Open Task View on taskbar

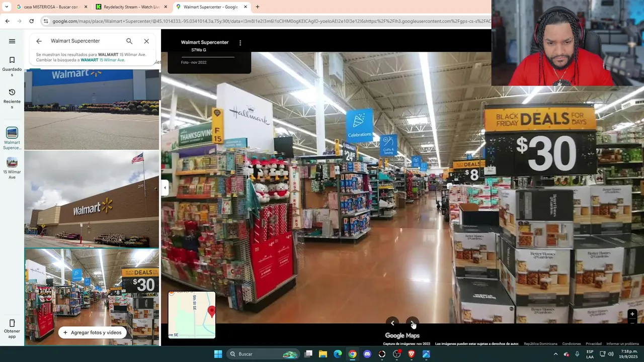coord(308,354)
